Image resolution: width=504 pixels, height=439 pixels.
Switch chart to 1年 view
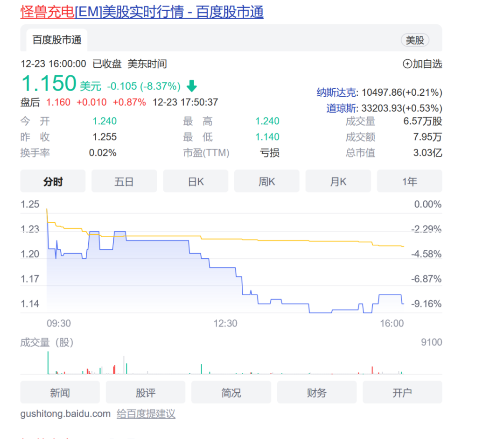pyautogui.click(x=410, y=181)
